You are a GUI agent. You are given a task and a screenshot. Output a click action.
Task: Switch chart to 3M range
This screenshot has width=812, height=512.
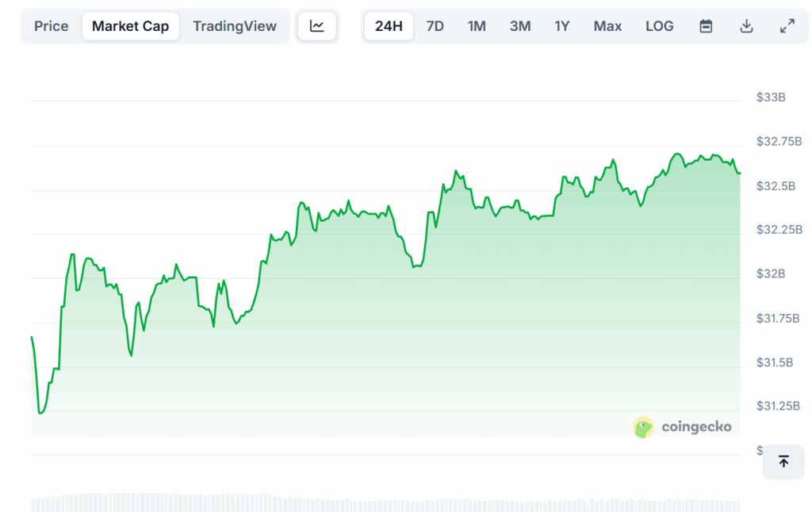tap(520, 26)
